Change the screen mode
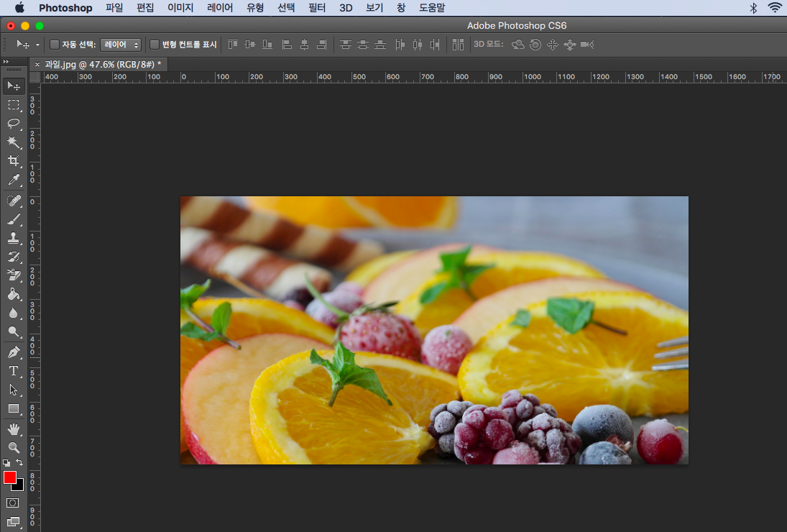 tap(13, 522)
